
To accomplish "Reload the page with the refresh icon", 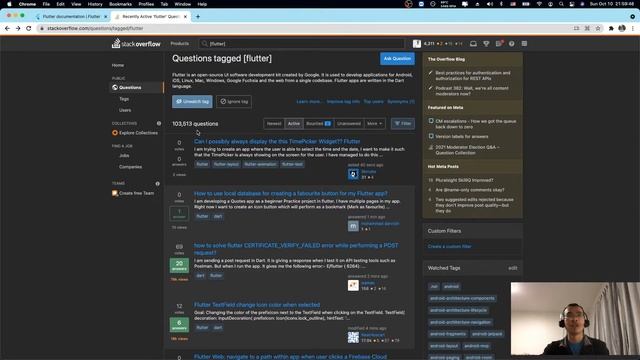I will 29,28.
